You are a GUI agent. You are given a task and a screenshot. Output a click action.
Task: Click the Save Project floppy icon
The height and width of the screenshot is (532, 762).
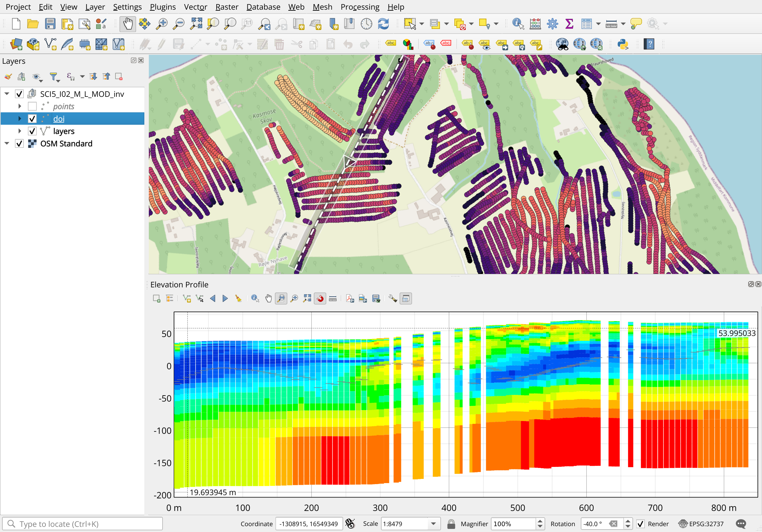click(x=50, y=24)
